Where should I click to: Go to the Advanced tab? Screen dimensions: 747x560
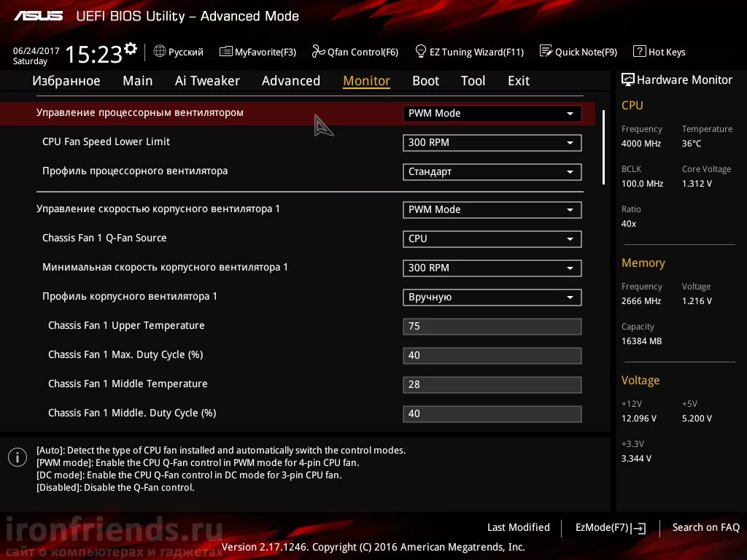(291, 80)
